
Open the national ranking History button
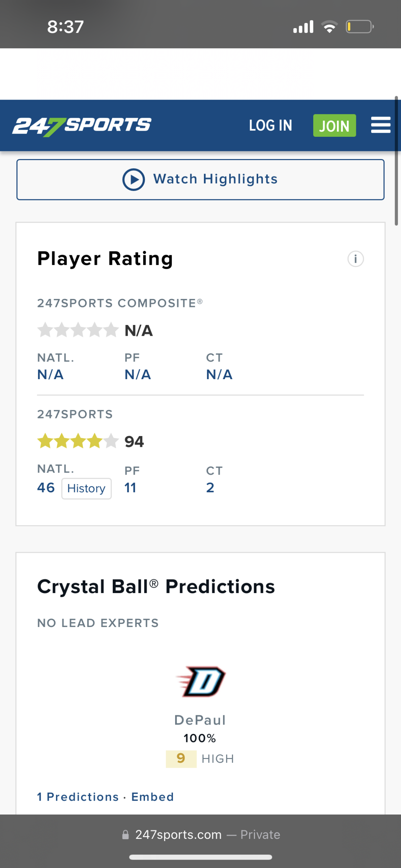86,489
